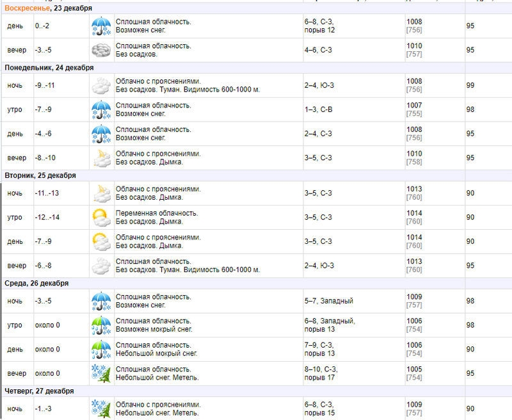
Task: Click the snow umbrella icon for Sunday day
Action: [x=101, y=26]
